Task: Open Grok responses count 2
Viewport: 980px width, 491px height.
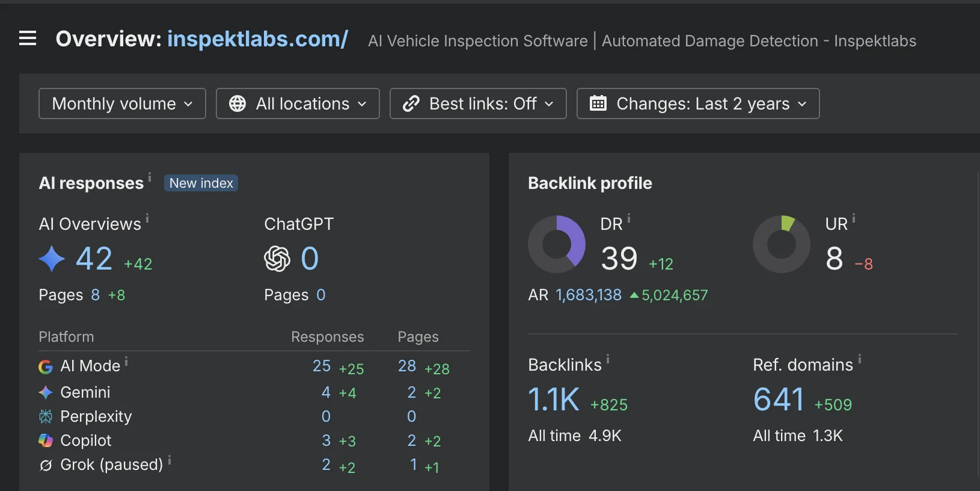Action: click(326, 465)
